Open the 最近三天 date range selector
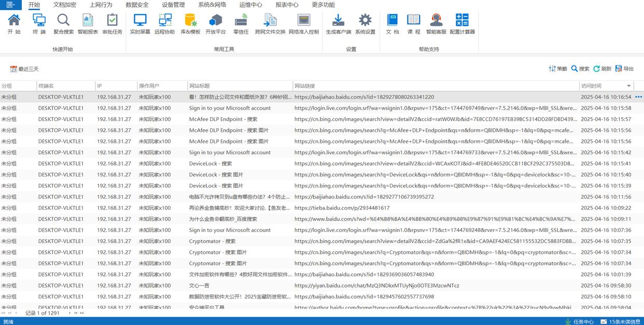This screenshot has width=644, height=325. tap(24, 69)
